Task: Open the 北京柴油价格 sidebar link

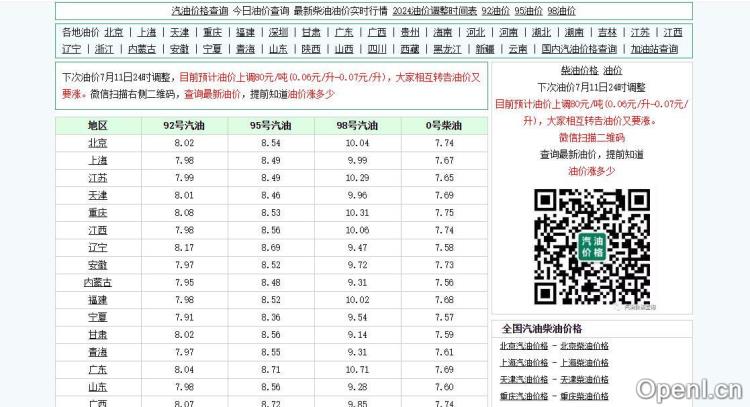Action: pos(585,346)
